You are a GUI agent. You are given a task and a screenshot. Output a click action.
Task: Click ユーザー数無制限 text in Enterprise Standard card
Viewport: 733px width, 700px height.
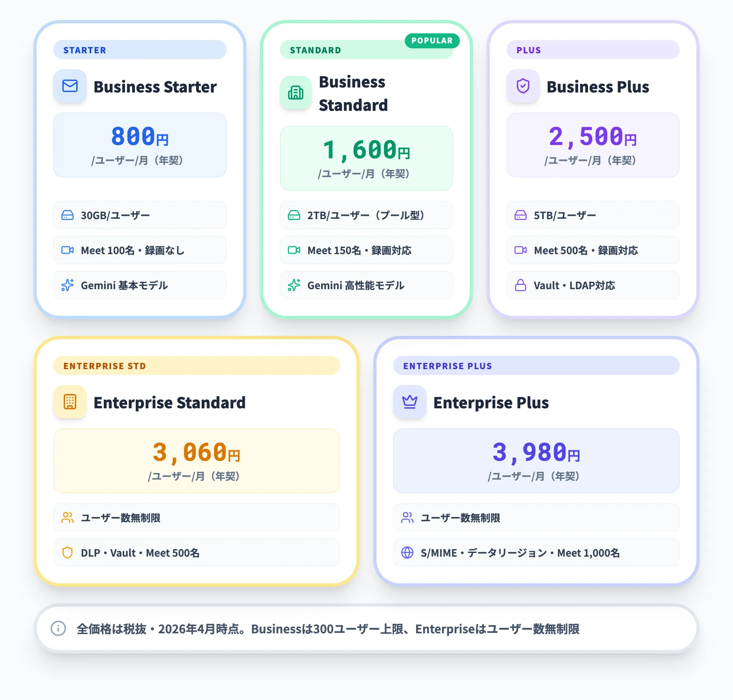click(x=121, y=518)
